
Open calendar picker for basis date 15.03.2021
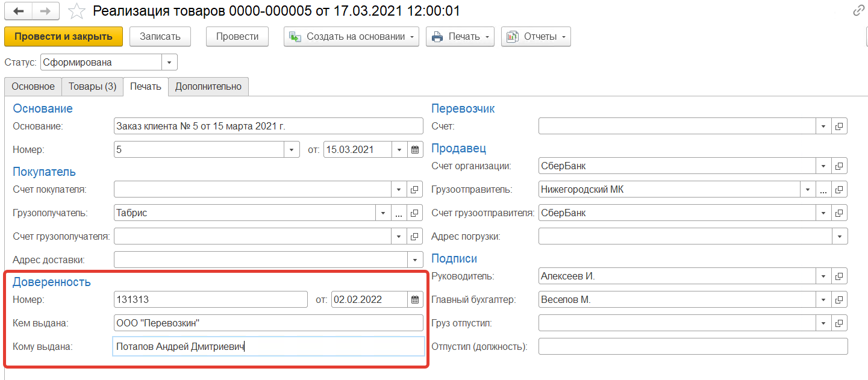tap(414, 149)
